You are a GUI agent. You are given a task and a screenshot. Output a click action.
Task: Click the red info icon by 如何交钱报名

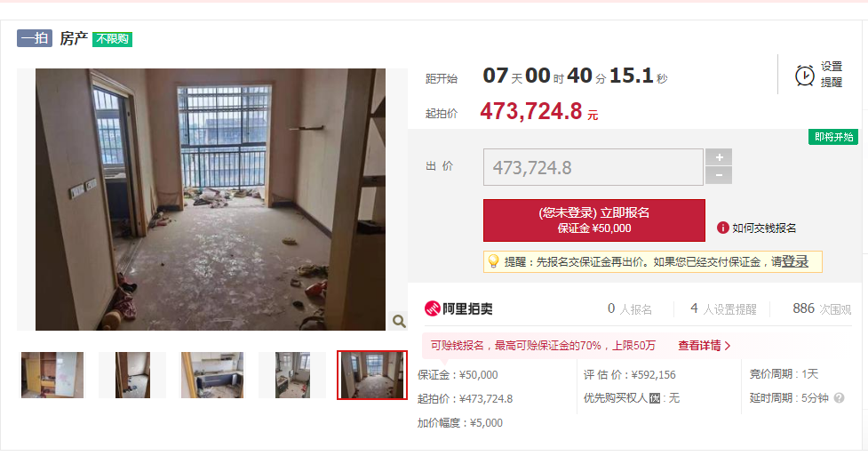tap(722, 228)
